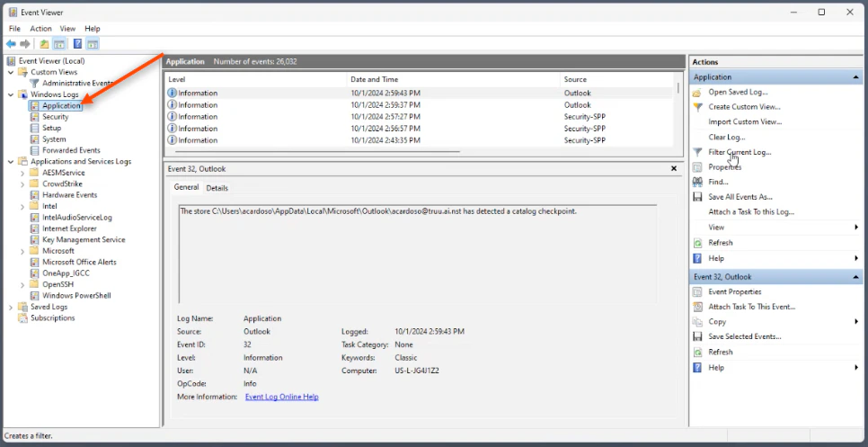Toggle the Show/Hide Console Tree toolbar icon
The height and width of the screenshot is (447, 868).
pyautogui.click(x=58, y=44)
